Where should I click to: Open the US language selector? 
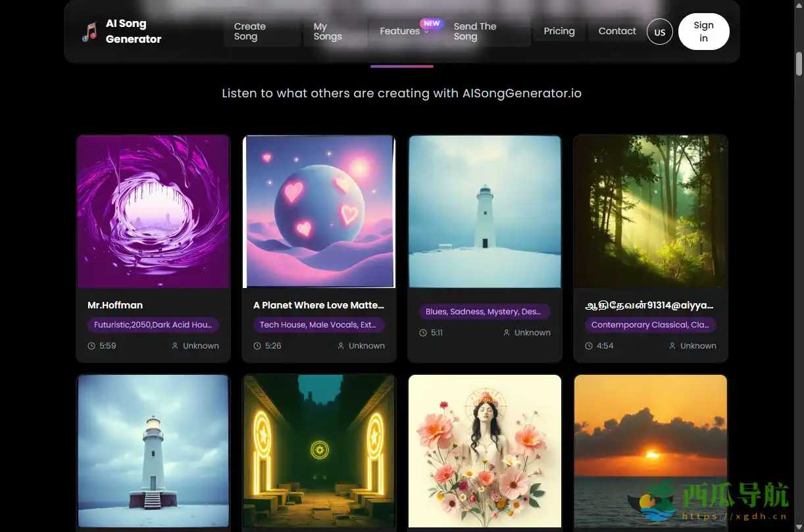click(659, 32)
